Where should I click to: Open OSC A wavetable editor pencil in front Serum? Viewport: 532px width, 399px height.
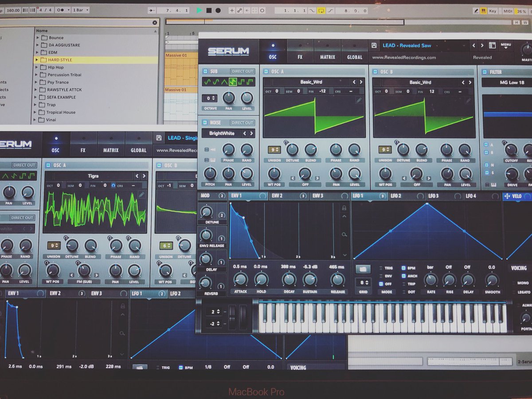[x=359, y=101]
